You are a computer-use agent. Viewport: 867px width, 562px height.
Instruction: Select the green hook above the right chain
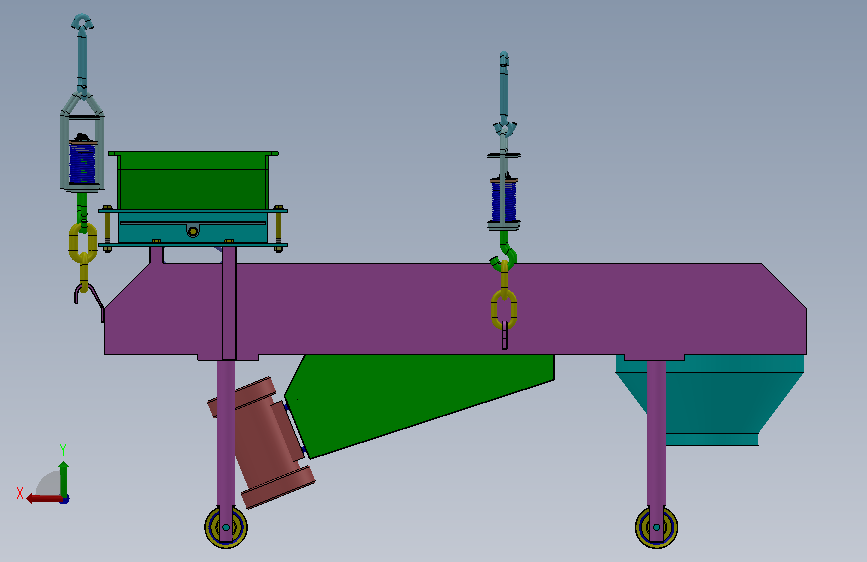click(504, 252)
